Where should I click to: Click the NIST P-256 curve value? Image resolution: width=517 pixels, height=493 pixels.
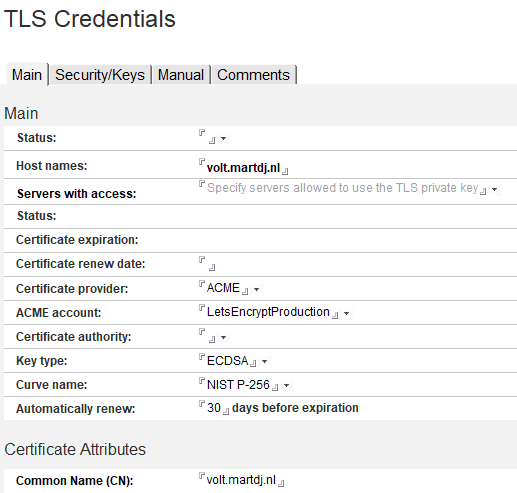238,385
